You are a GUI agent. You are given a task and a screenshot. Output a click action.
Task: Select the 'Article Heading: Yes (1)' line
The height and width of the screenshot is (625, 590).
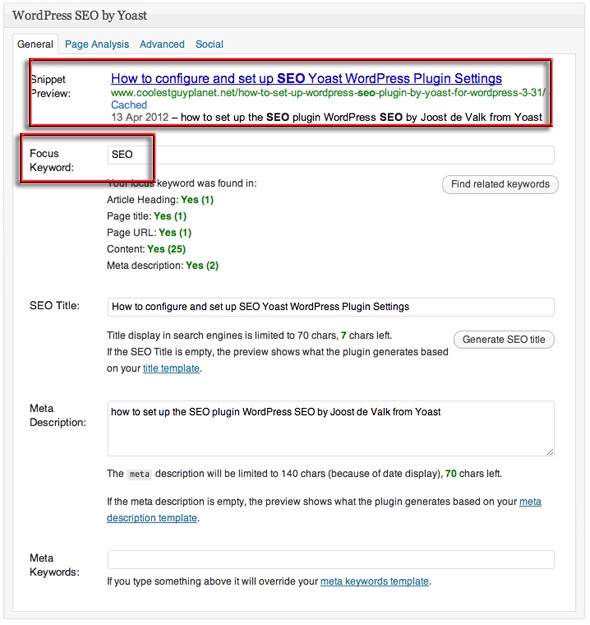pos(160,200)
